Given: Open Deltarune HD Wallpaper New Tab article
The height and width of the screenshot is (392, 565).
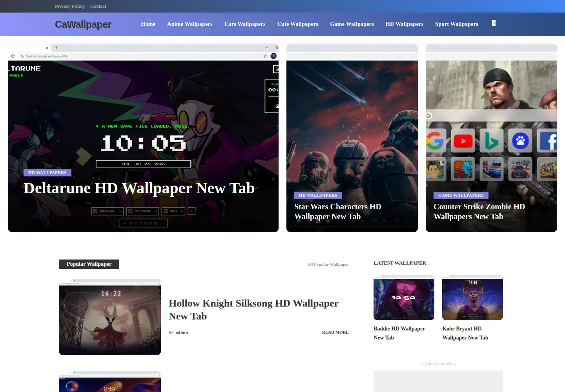Looking at the screenshot, I should 139,188.
